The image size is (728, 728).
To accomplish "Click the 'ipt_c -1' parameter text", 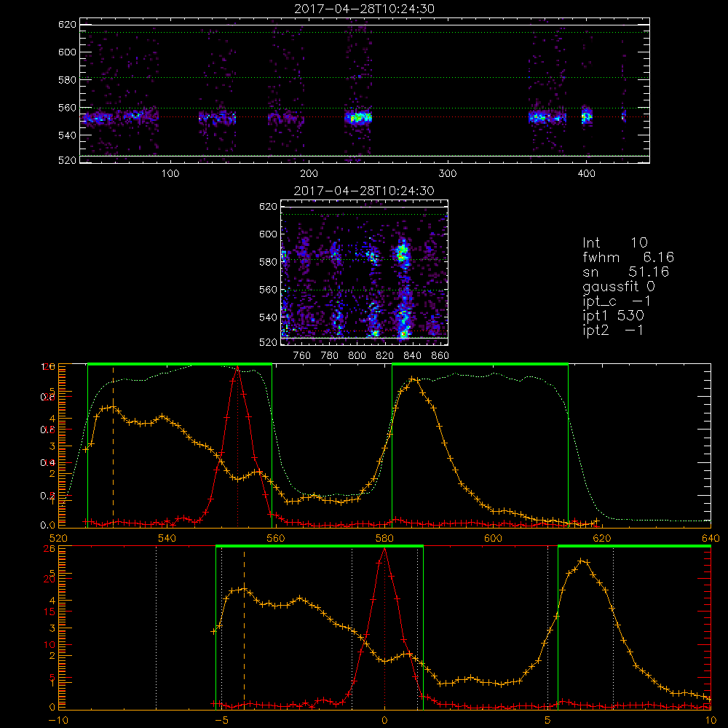I will point(617,301).
